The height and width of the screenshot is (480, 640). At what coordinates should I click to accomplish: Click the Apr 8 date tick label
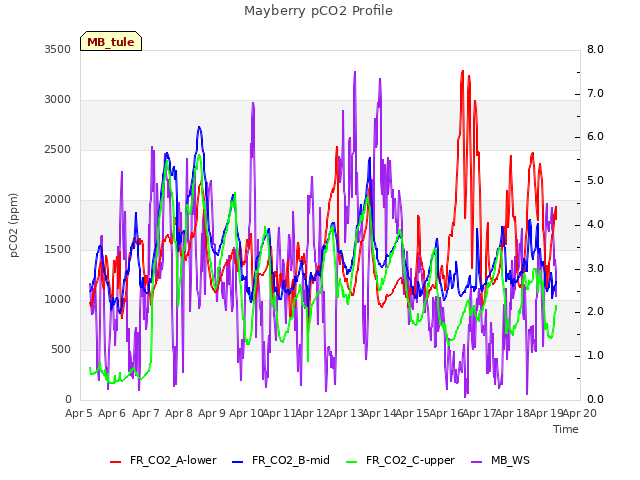click(x=179, y=413)
